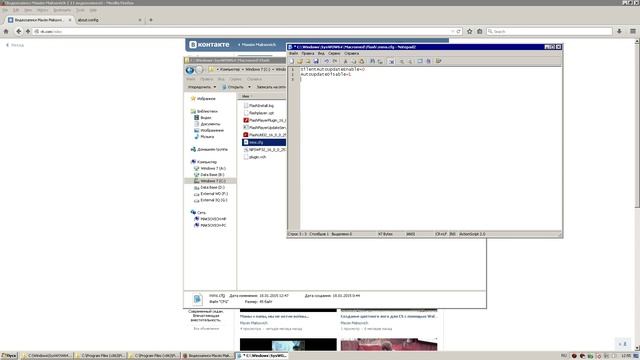The image size is (640, 360).
Task: Click the Undo icon in Notepad2 toolbar
Action: tap(327, 61)
